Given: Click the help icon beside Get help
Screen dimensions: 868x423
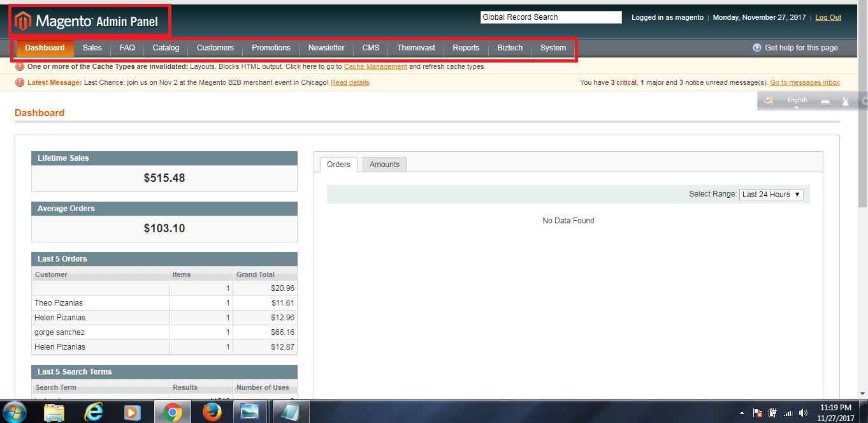Looking at the screenshot, I should pyautogui.click(x=757, y=48).
